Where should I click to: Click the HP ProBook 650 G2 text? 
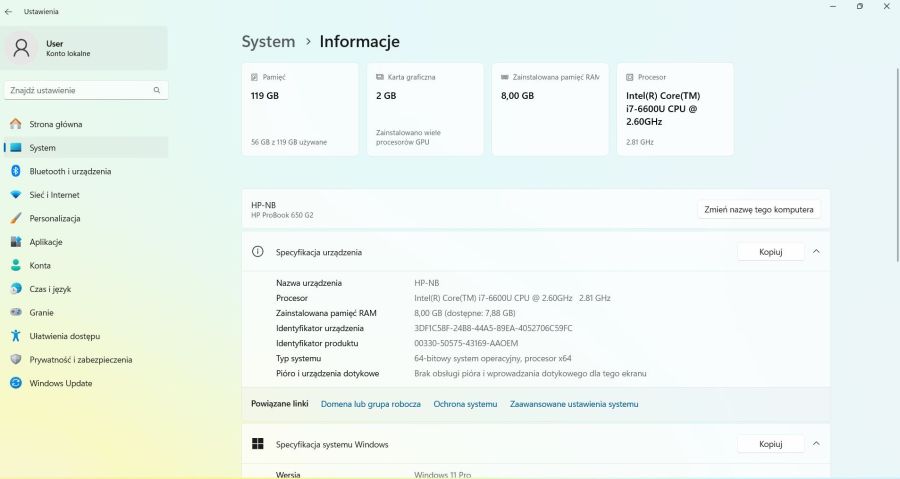coord(282,215)
